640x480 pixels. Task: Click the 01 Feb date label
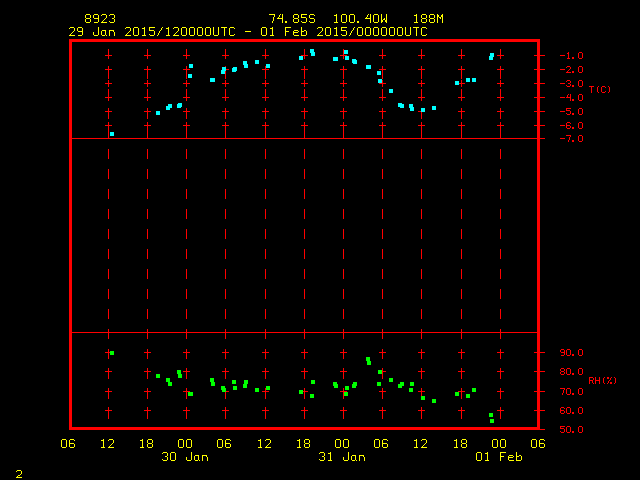(497, 457)
